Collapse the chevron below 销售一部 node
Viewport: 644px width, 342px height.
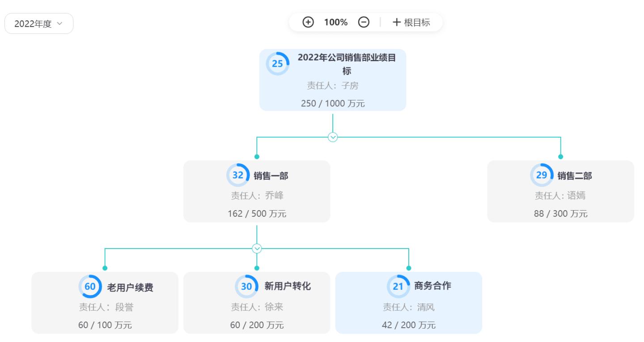tap(257, 247)
